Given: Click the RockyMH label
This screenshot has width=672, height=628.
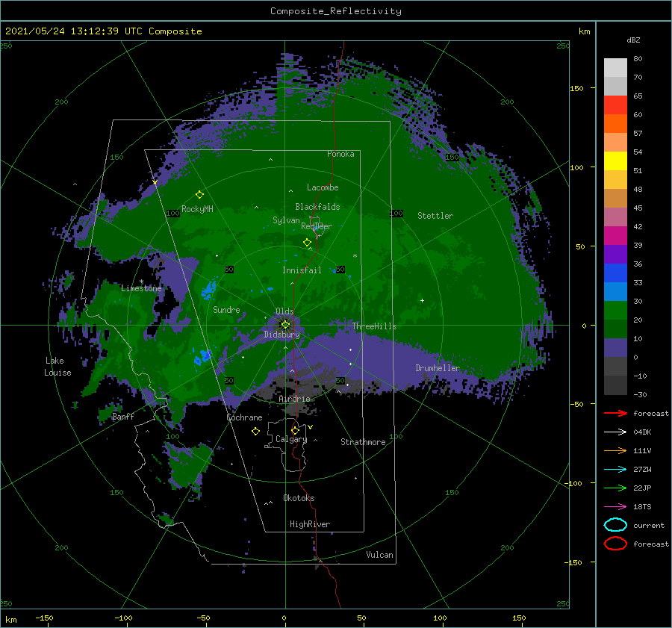Looking at the screenshot, I should [197, 209].
